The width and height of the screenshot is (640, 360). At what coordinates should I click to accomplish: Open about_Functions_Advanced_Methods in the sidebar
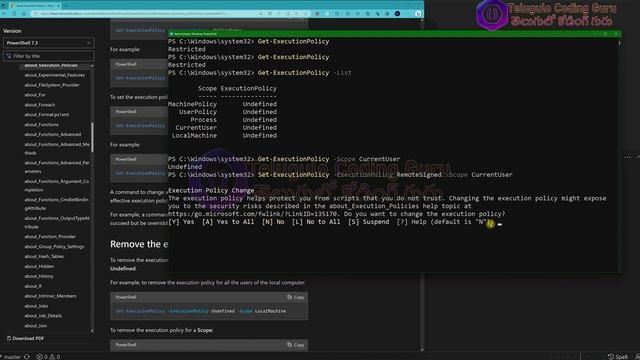(x=57, y=149)
